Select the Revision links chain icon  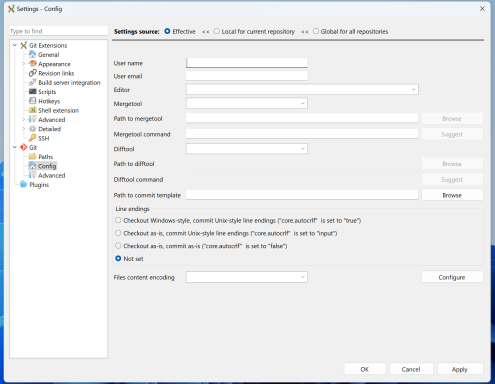pos(32,73)
